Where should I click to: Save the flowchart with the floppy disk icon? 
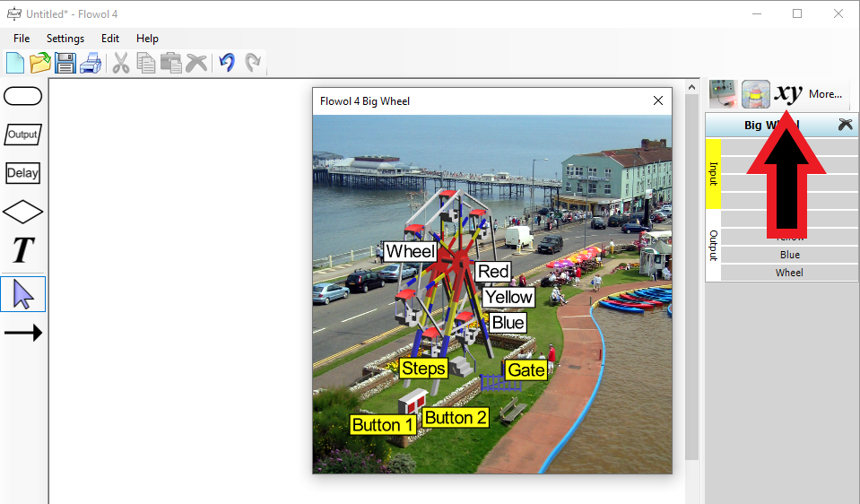pyautogui.click(x=65, y=63)
